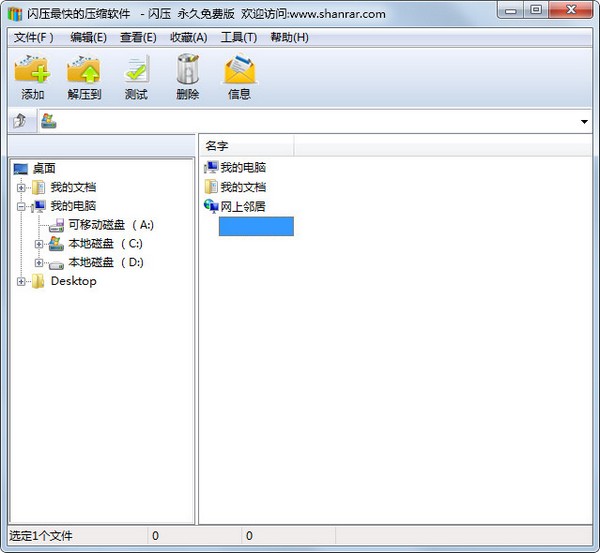Click the 闪压 app icon in title bar
Viewport: 600px width, 553px height.
15,14
